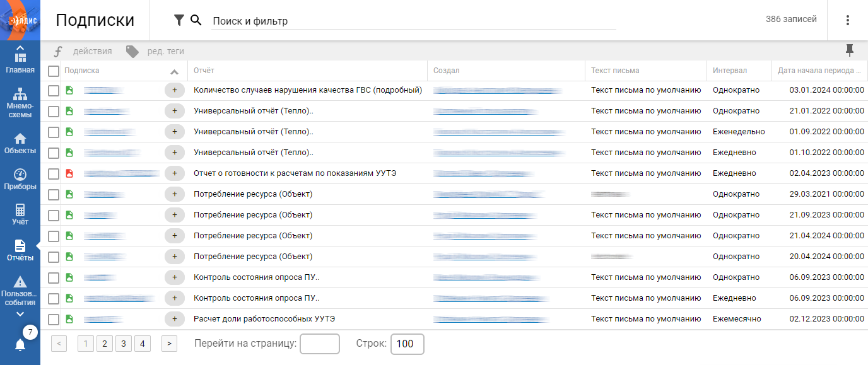Click red file icon in УУТЭ readiness row
The image size is (868, 365).
click(69, 173)
